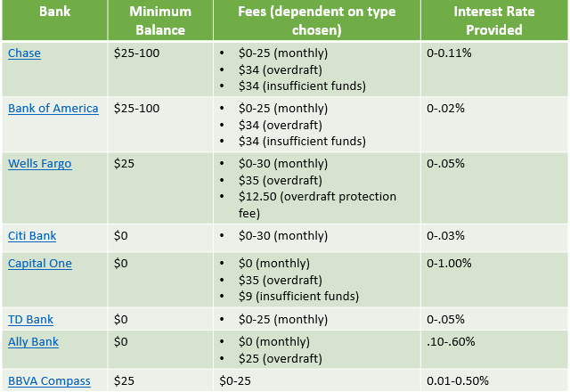Click the Bank of America link
This screenshot has height=392, width=570.
tap(53, 109)
